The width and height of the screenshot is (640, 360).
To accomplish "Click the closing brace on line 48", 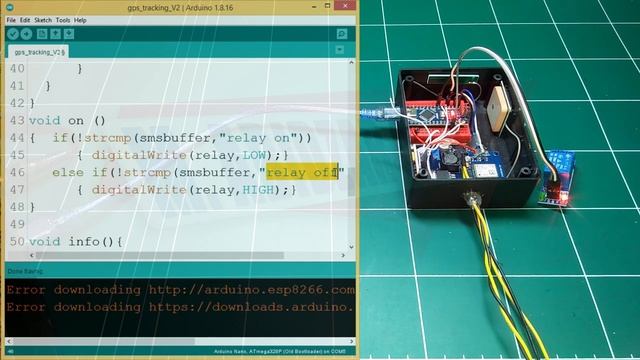I will tap(32, 207).
